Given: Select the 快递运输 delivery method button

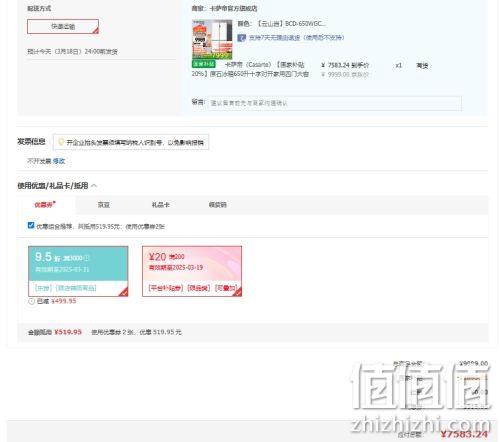Looking at the screenshot, I should tap(63, 27).
